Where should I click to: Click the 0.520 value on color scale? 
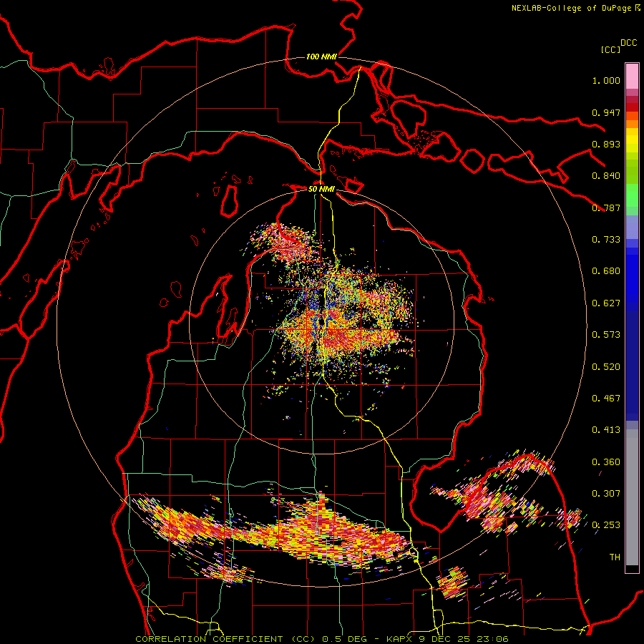606,367
